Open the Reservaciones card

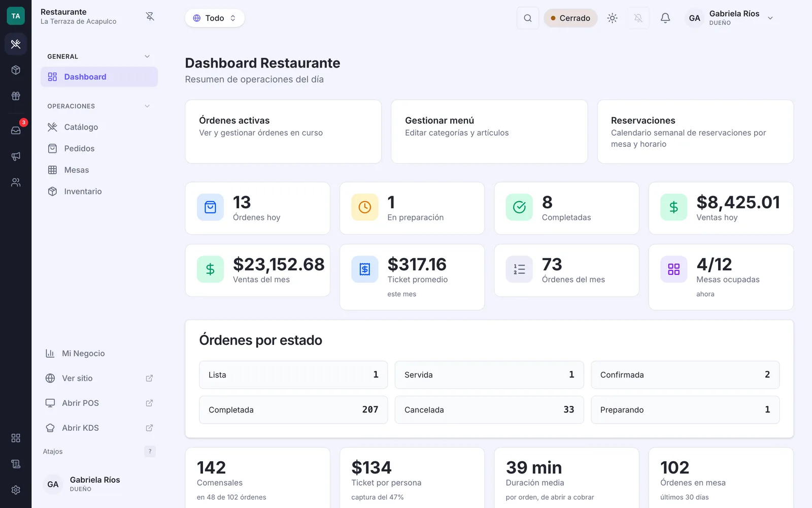[695, 132]
